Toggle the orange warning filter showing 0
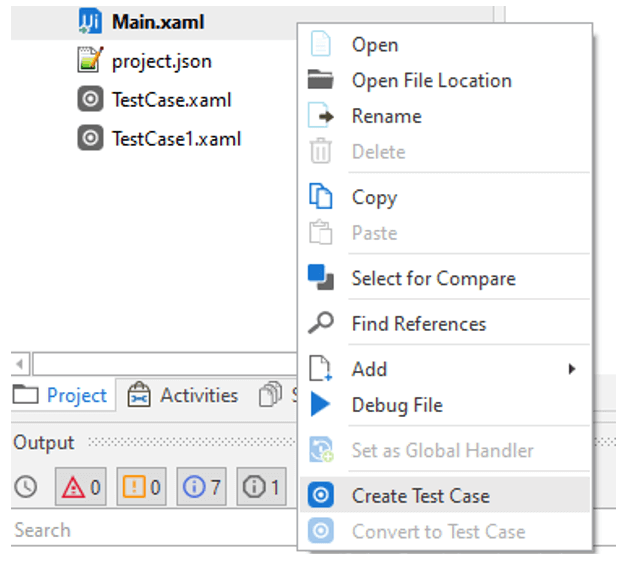This screenshot has height=568, width=635. [142, 488]
